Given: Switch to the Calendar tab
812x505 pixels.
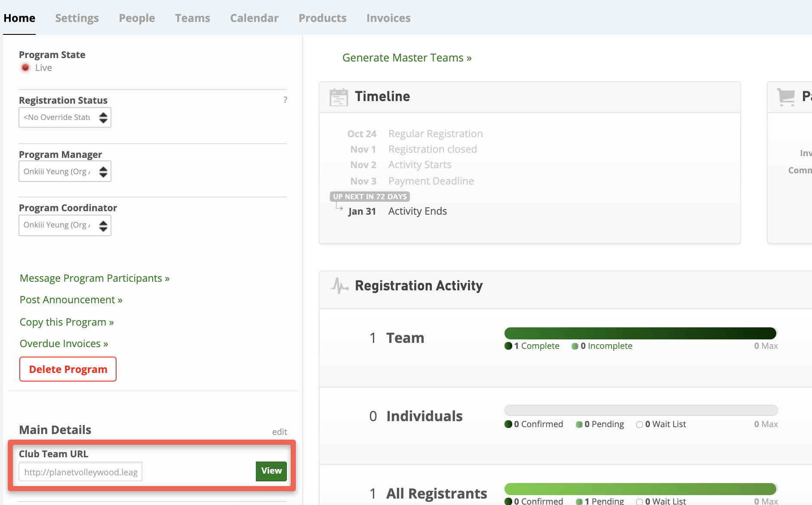Looking at the screenshot, I should [x=254, y=18].
